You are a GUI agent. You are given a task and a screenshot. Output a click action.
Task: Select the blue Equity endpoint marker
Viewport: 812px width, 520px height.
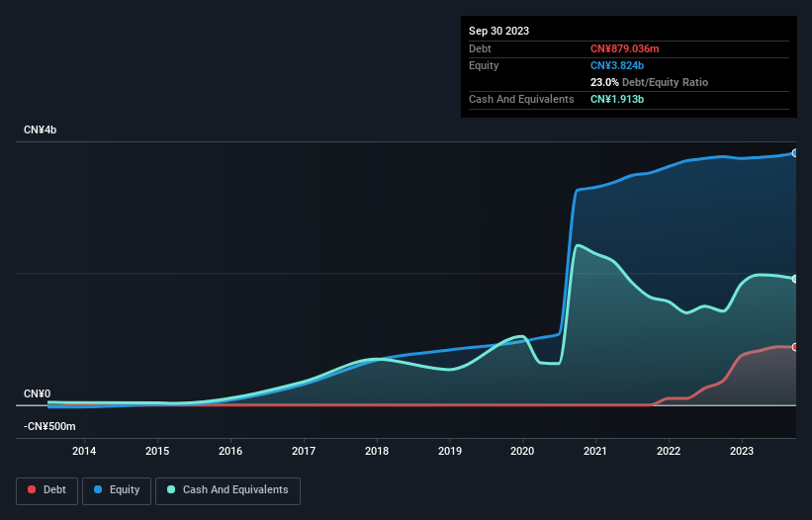pos(795,153)
